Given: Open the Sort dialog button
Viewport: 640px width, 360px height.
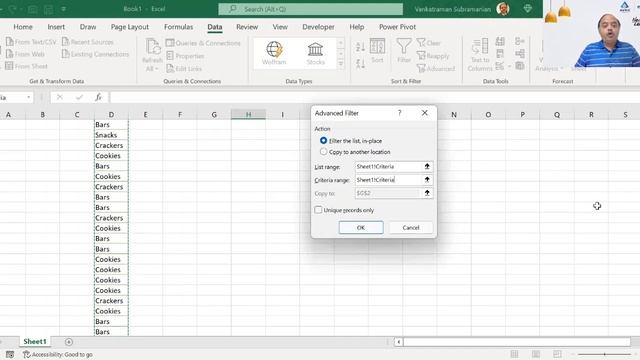Looking at the screenshot, I should (x=377, y=51).
